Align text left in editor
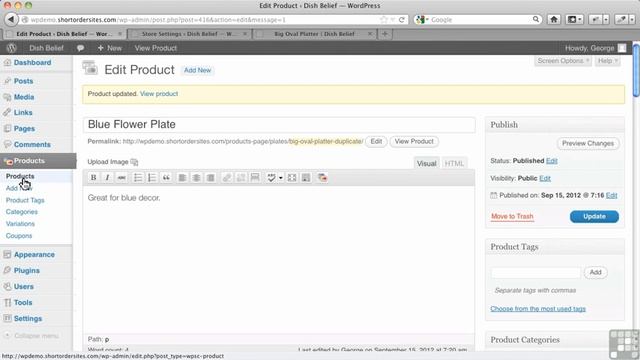This screenshot has height=360, width=640. [x=182, y=178]
